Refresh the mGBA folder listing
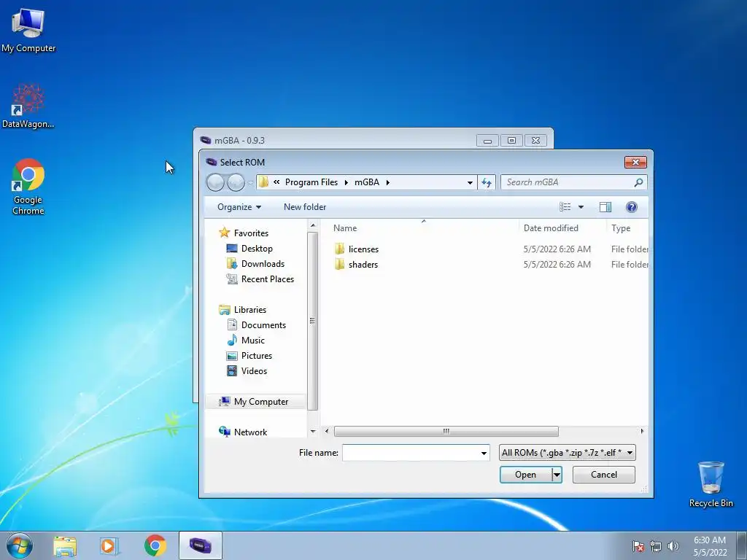Screen dimensions: 747x560 pos(487,182)
